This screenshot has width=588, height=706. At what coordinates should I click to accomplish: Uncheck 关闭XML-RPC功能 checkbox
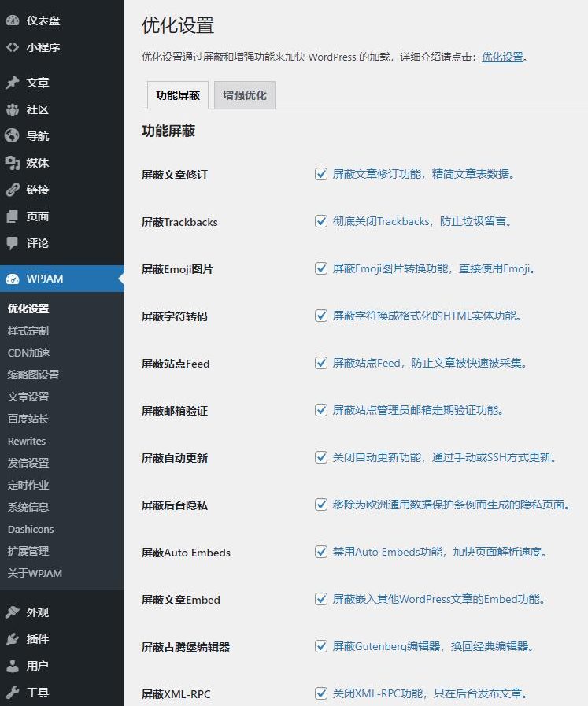coord(321,693)
